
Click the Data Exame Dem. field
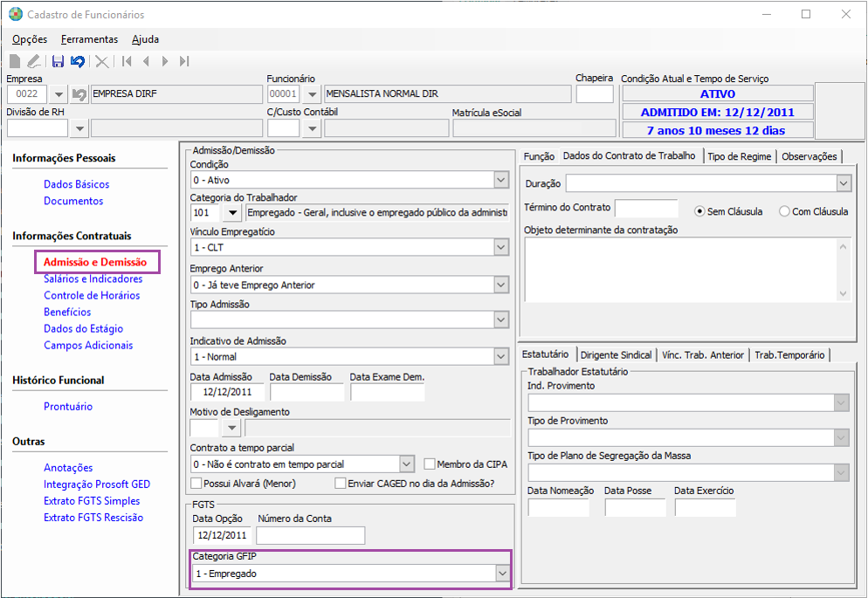pos(387,392)
